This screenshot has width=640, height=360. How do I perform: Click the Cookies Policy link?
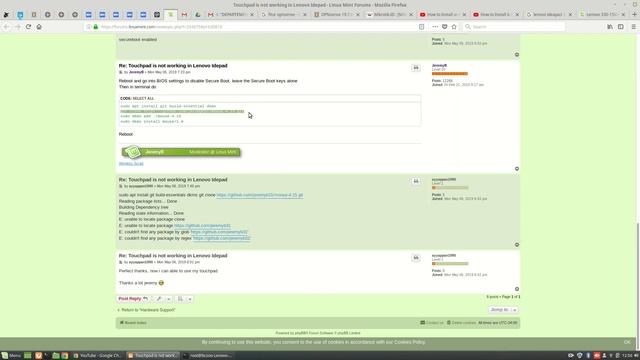point(409,342)
